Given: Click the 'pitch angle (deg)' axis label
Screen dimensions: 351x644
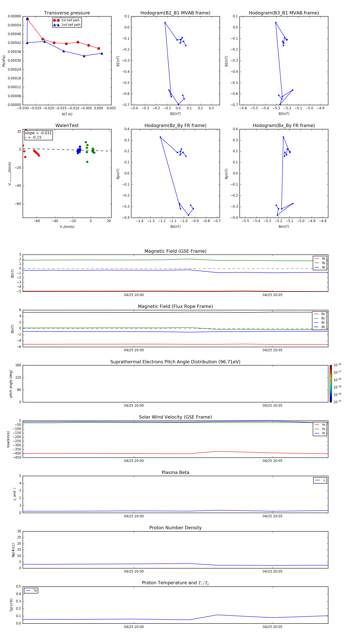Looking at the screenshot, I should click(11, 384).
